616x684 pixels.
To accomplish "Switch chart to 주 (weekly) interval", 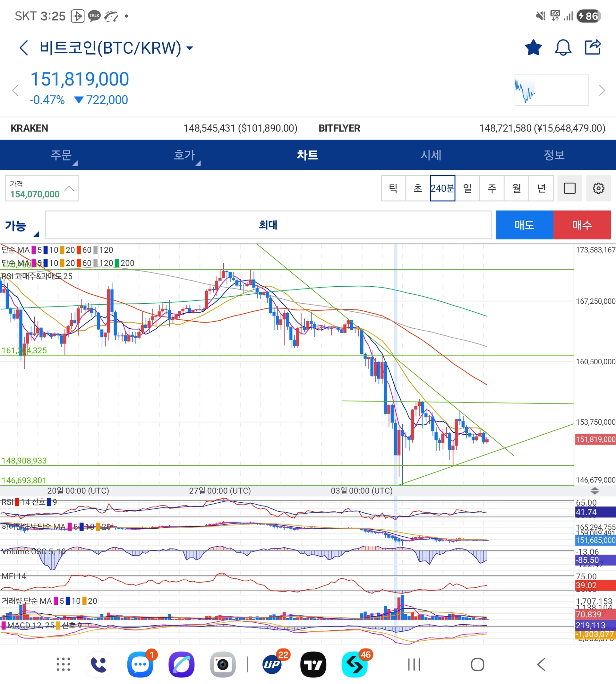I will tap(492, 188).
